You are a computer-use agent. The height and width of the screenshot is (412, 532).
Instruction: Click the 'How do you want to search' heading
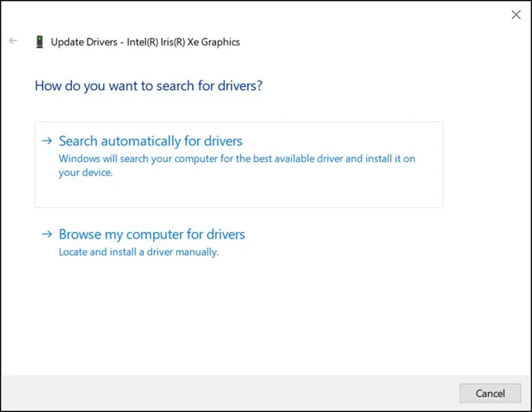[149, 86]
